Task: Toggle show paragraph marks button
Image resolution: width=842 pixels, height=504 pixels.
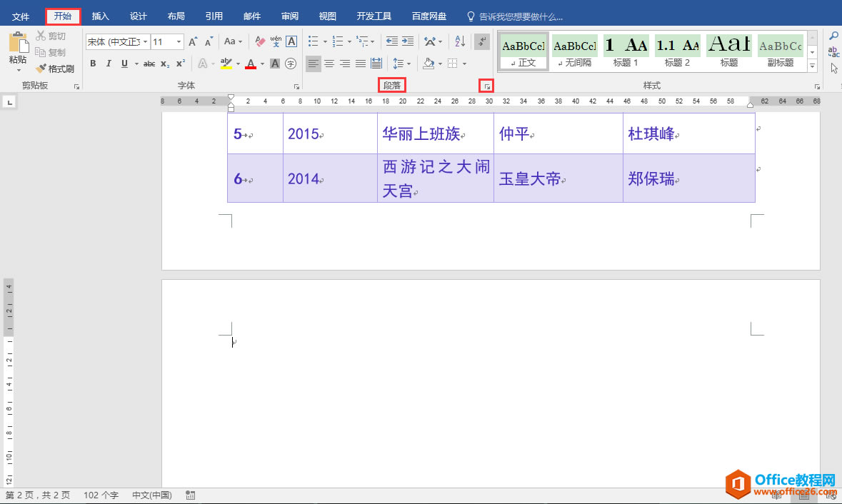Action: pos(482,41)
